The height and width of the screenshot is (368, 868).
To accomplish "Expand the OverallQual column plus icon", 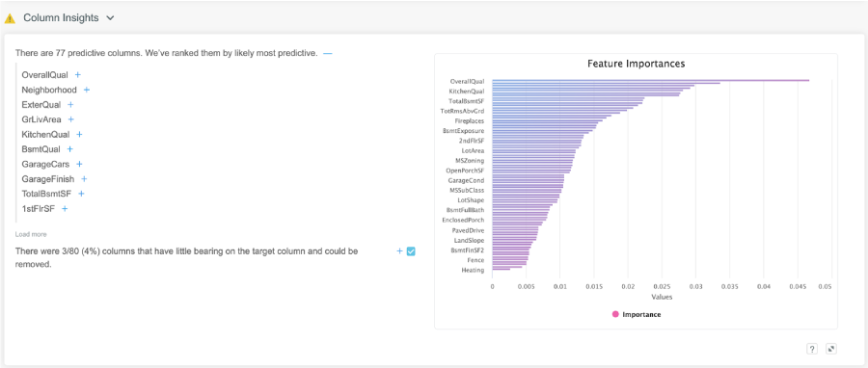I will click(x=78, y=74).
